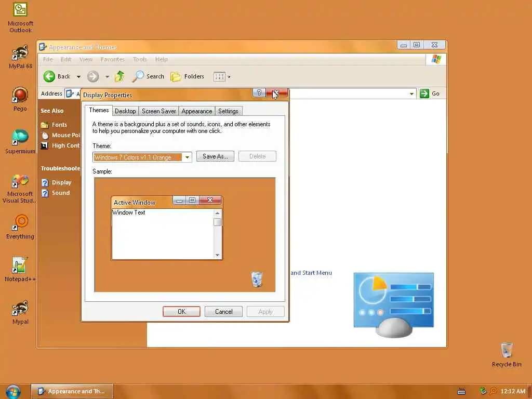Click Cancel in Display Properties
Image resolution: width=532 pixels, height=399 pixels.
tap(223, 312)
